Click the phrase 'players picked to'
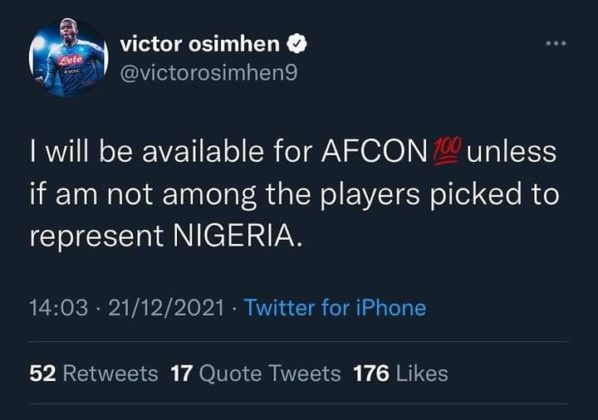The height and width of the screenshot is (420, 598). [440, 194]
